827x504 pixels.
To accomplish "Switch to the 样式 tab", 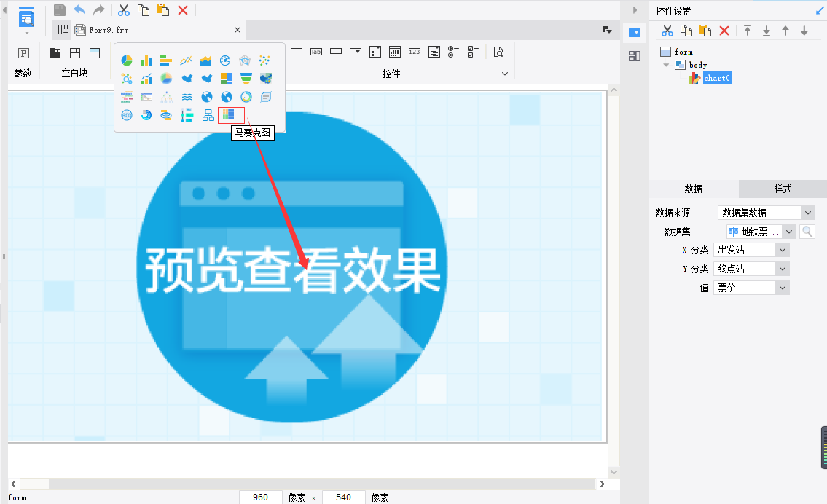I will [x=783, y=189].
